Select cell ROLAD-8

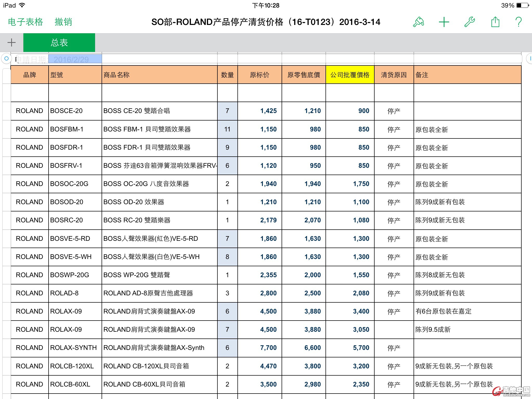(x=75, y=293)
